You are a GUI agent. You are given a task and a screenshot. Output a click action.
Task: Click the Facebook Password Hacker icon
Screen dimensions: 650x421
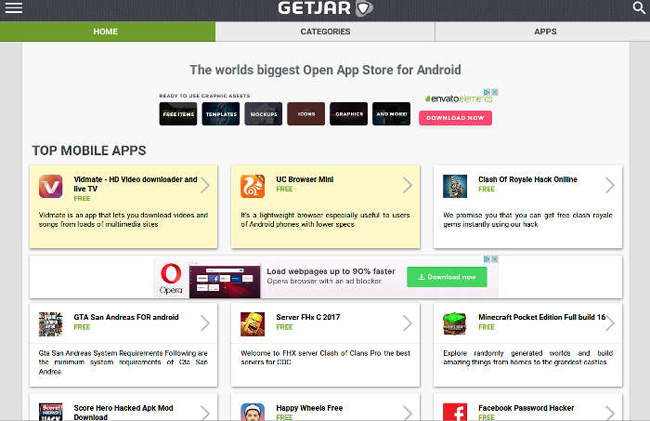(455, 412)
